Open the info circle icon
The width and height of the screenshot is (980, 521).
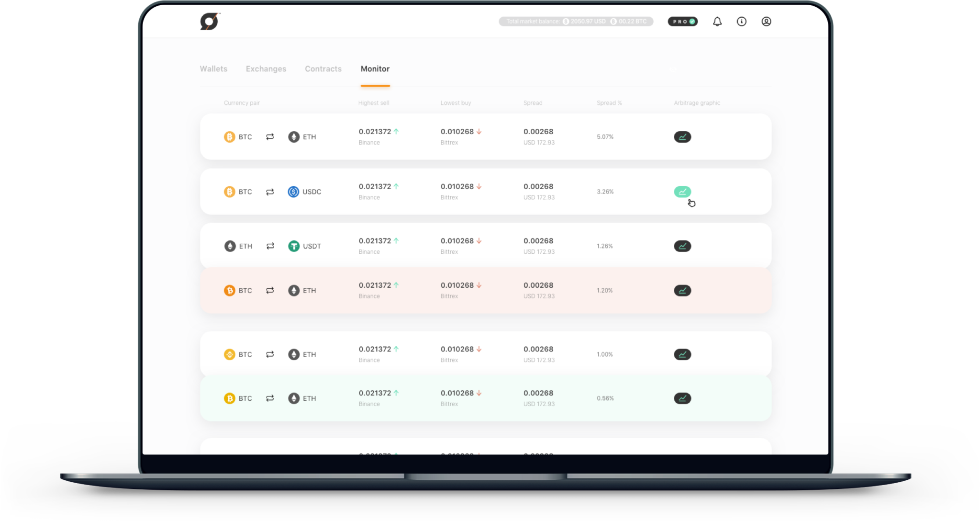pos(742,22)
